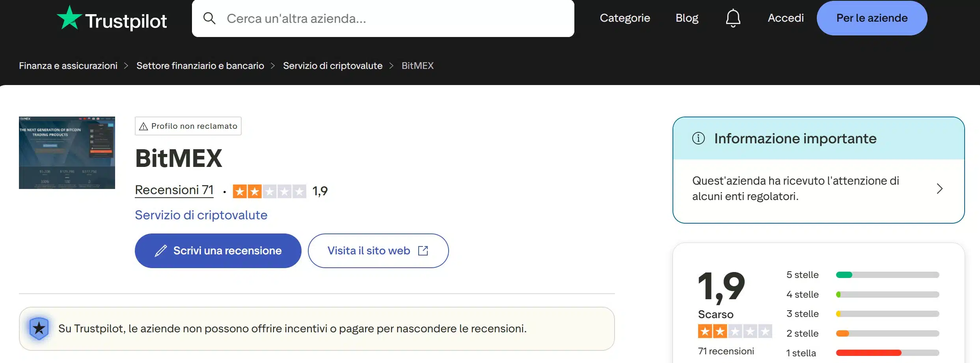Click the Trustpilot star logo
The width and height of the screenshot is (980, 363).
pos(69,18)
